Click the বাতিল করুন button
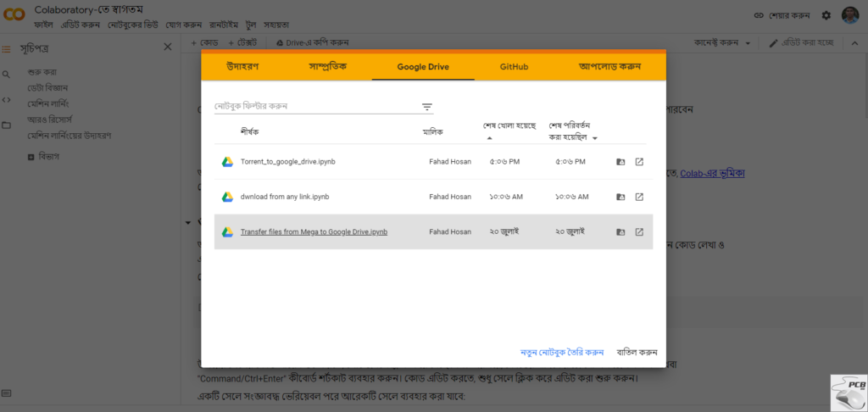Image resolution: width=868 pixels, height=412 pixels. pyautogui.click(x=637, y=352)
